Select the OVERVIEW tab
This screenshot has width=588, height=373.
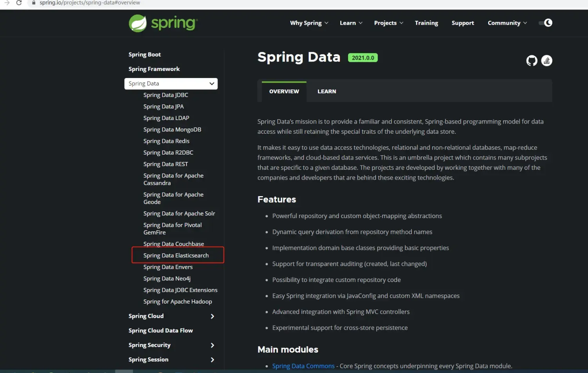coord(284,91)
